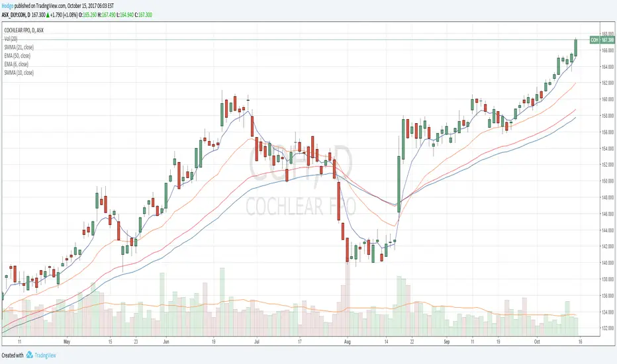Select the EMA (6, close) indicator label
617x364 pixels.
[16, 64]
